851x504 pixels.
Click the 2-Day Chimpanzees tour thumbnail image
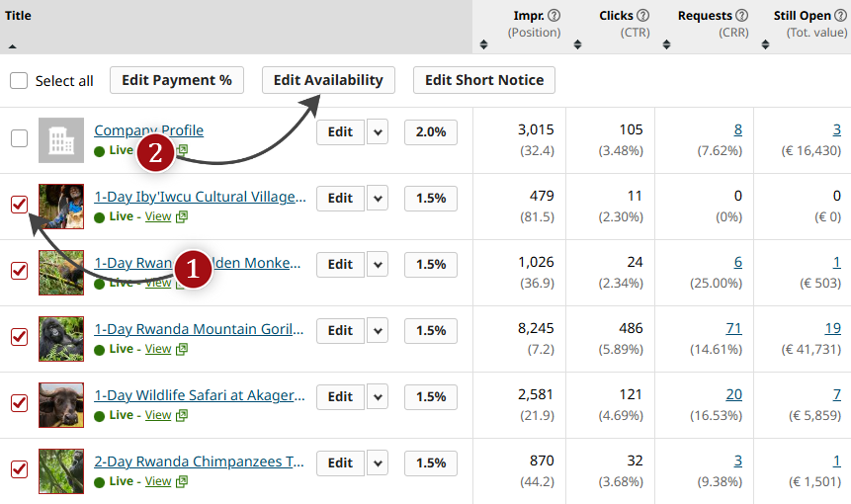(x=61, y=470)
